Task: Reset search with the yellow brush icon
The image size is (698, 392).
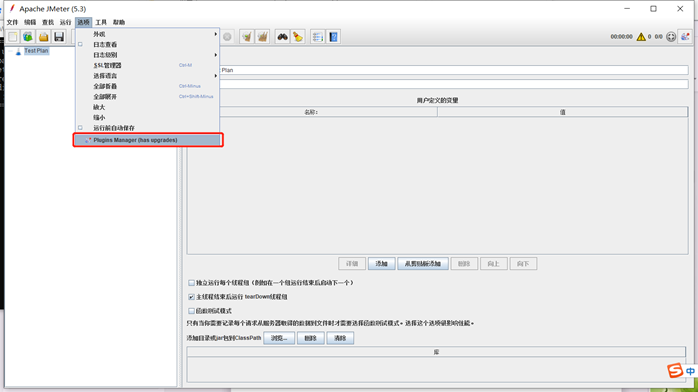Action: 298,37
